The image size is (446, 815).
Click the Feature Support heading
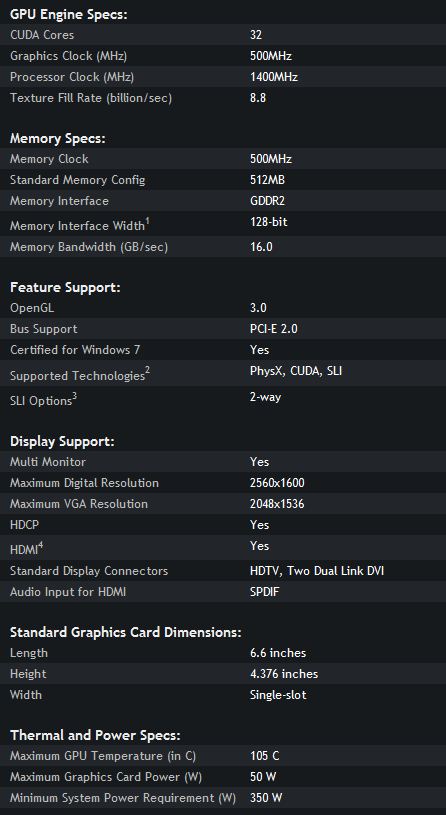click(65, 287)
